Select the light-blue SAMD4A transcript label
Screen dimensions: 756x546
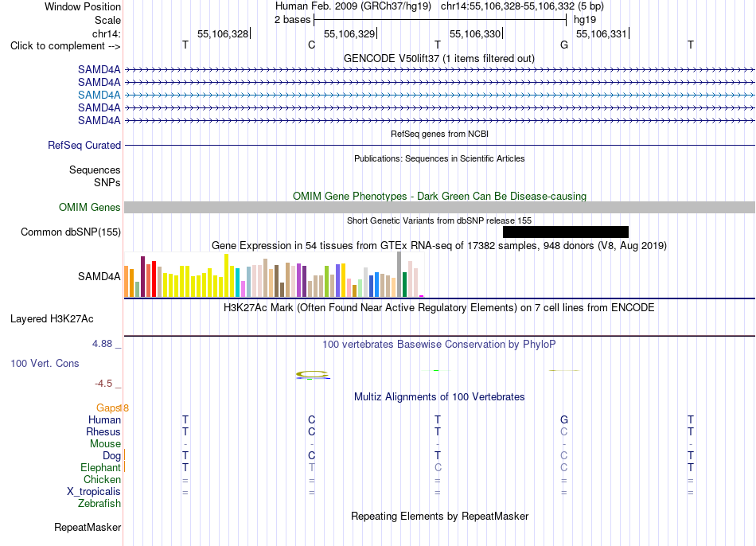point(99,95)
